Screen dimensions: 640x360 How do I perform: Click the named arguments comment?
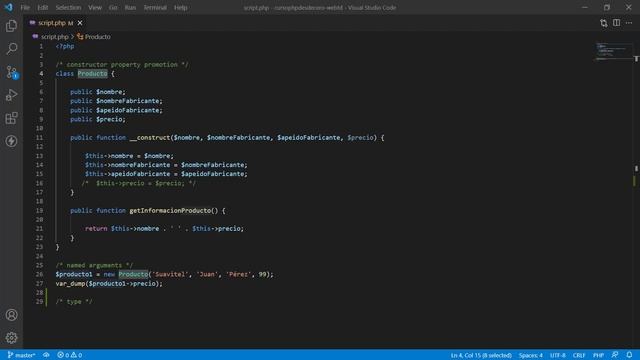pyautogui.click(x=94, y=265)
